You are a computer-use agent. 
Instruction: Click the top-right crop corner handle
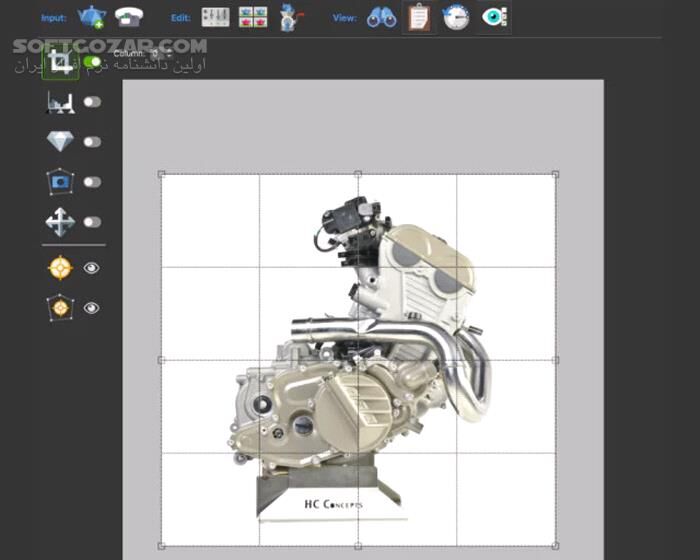(555, 174)
